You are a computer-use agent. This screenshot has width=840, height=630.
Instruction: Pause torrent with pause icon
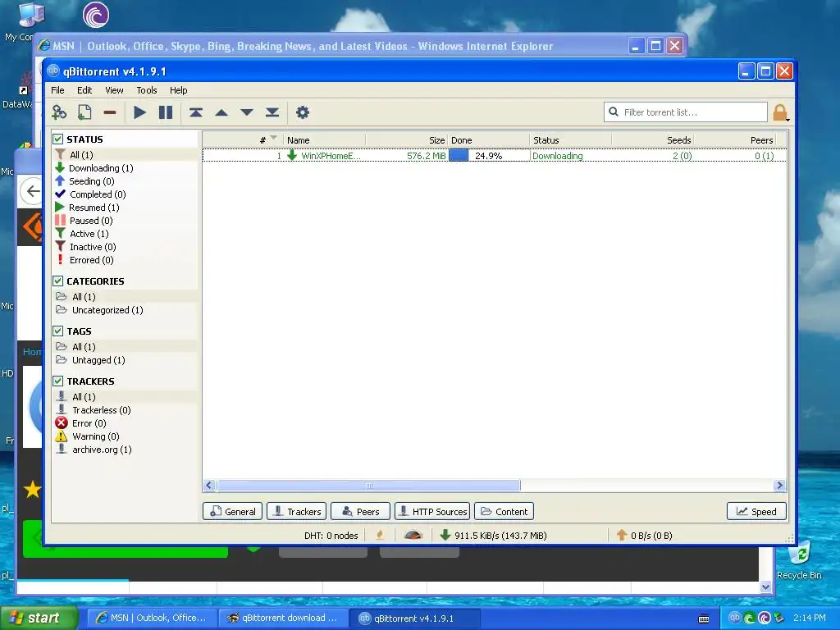[x=166, y=112]
